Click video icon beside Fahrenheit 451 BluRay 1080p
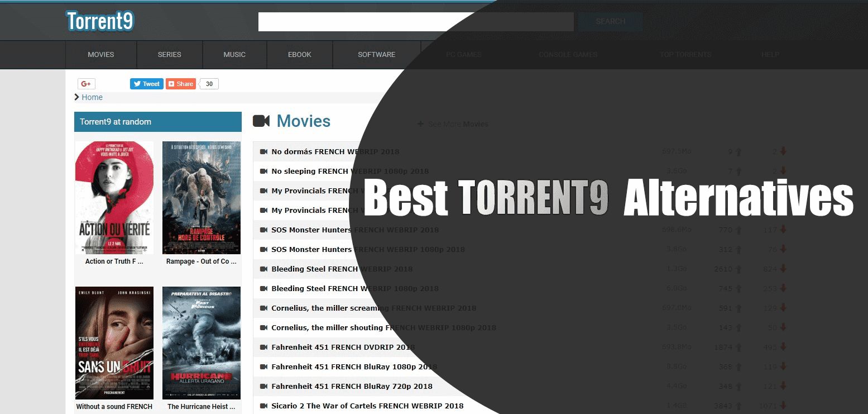 point(264,367)
